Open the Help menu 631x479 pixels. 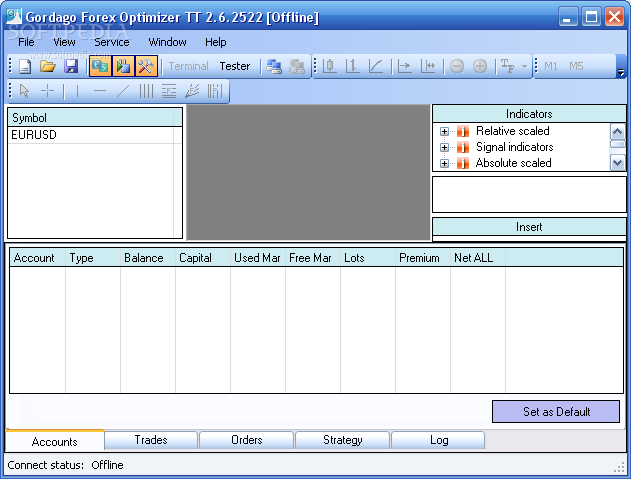pyautogui.click(x=216, y=42)
